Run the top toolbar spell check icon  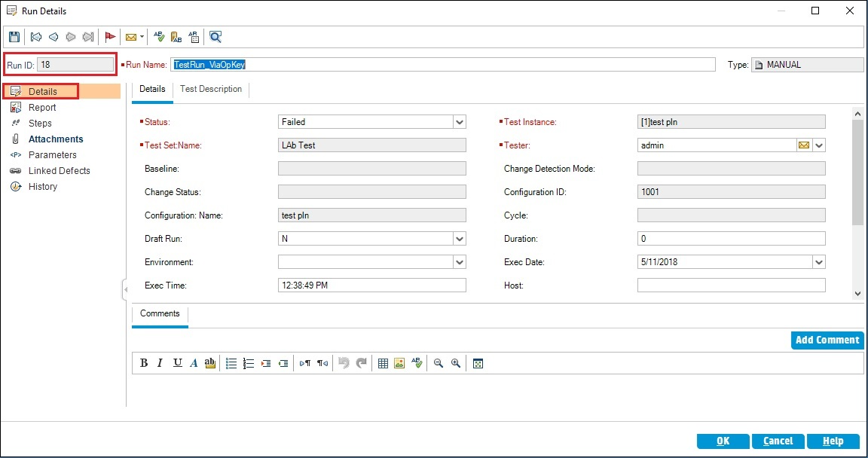pos(159,37)
